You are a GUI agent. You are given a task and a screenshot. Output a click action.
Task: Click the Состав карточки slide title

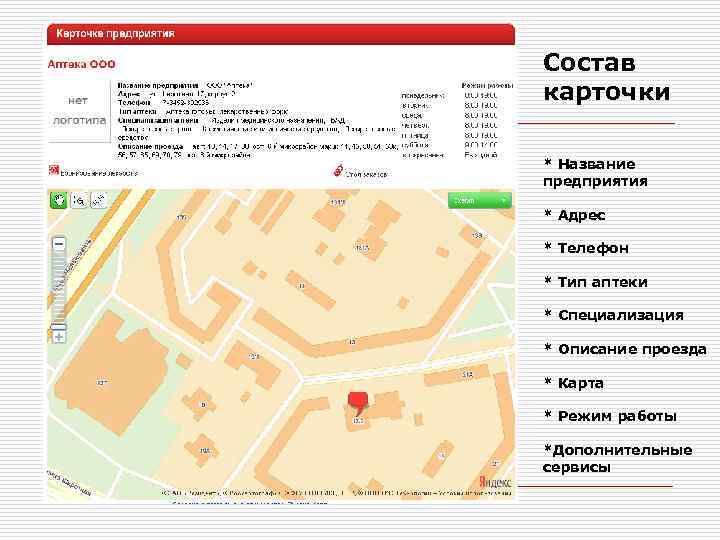click(x=606, y=77)
